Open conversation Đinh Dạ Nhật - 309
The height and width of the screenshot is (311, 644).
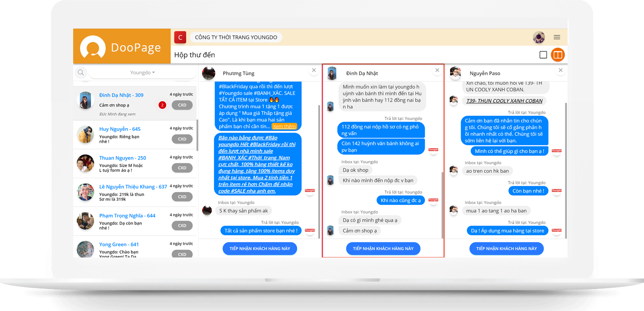point(135,103)
